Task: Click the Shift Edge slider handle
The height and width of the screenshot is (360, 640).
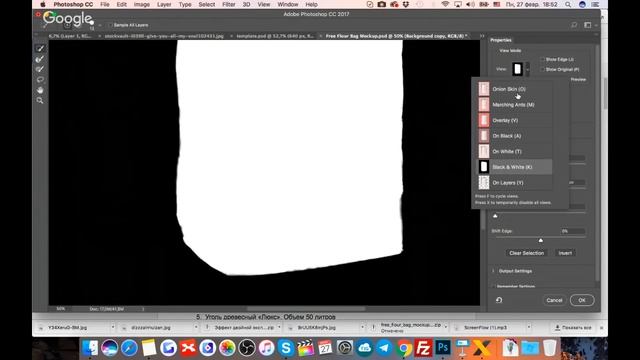Action: coord(541,240)
